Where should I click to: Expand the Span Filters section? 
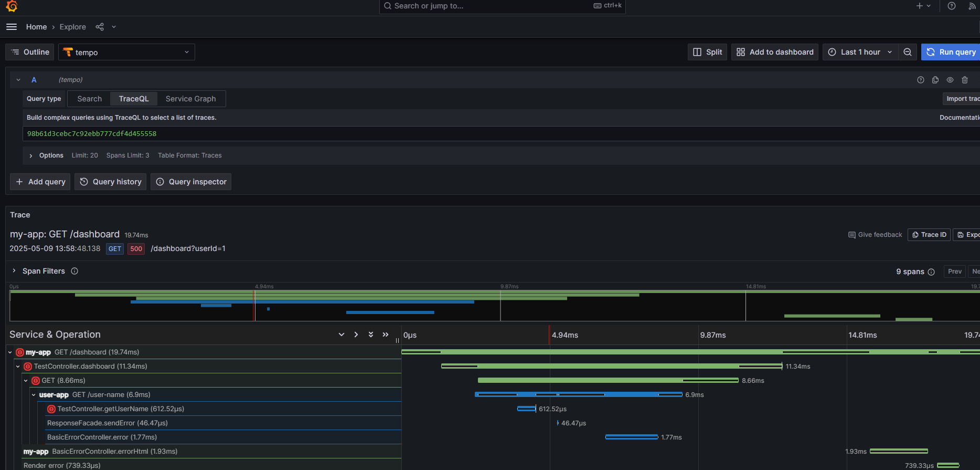[14, 271]
